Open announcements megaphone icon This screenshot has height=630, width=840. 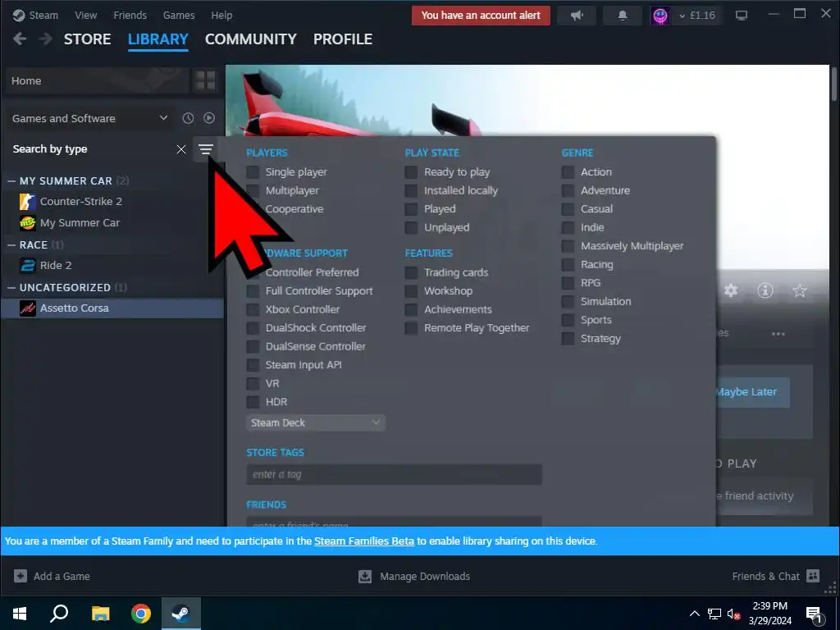(x=577, y=16)
